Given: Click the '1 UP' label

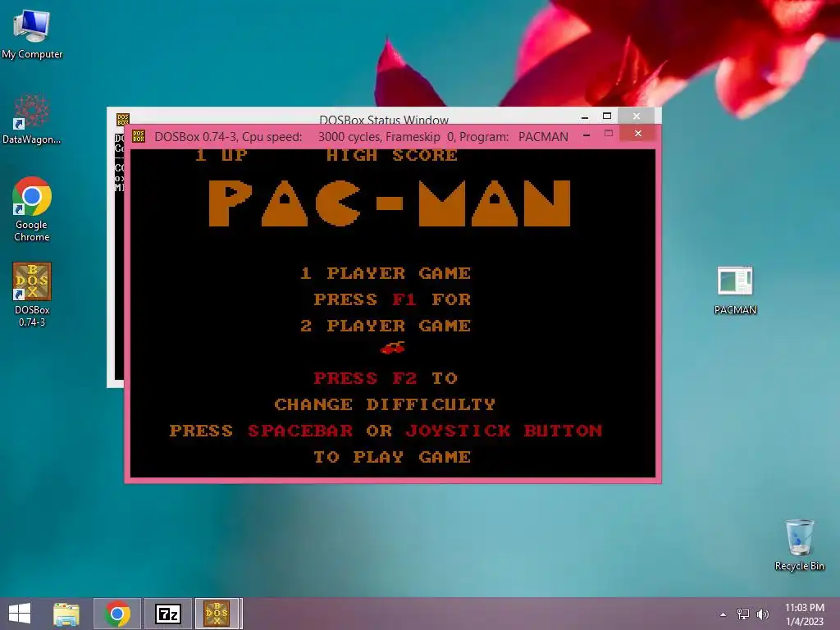Looking at the screenshot, I should point(221,155).
